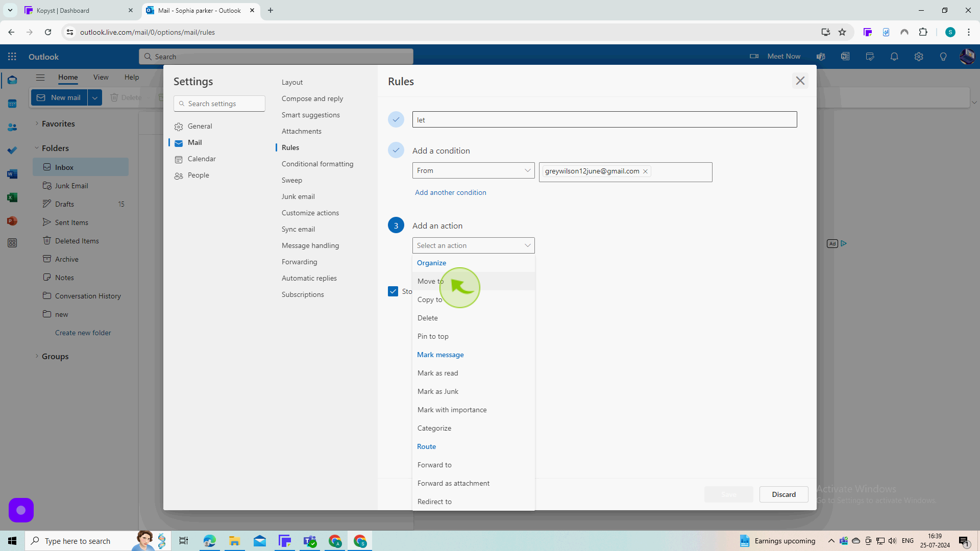Launch PowerPoint from the app rail
This screenshot has height=551, width=980.
[12, 221]
